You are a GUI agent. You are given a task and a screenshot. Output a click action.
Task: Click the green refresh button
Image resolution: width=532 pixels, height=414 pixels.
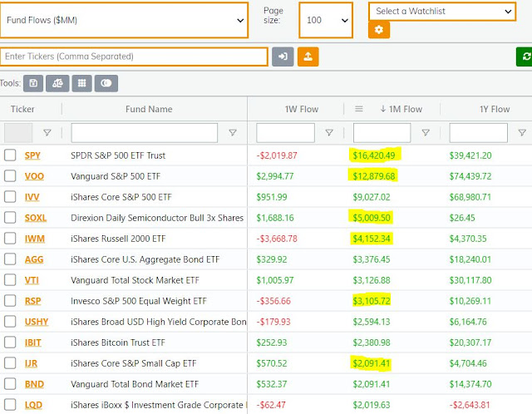click(x=525, y=57)
